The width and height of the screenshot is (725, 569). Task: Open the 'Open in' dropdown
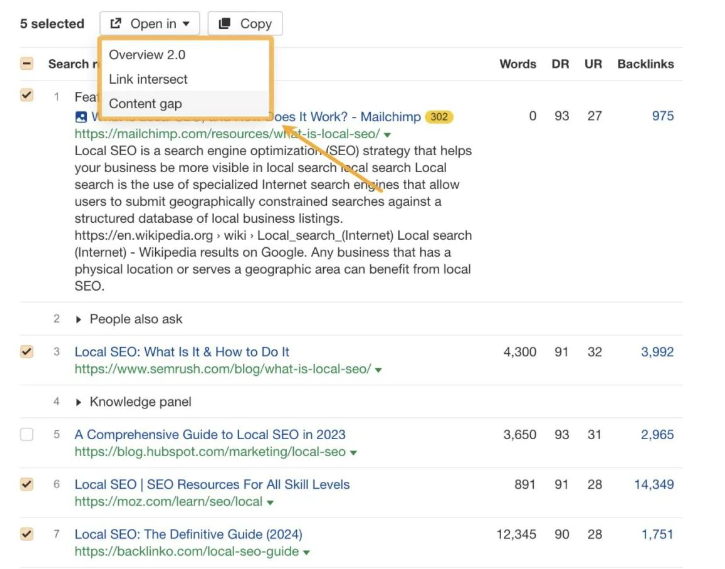point(150,24)
